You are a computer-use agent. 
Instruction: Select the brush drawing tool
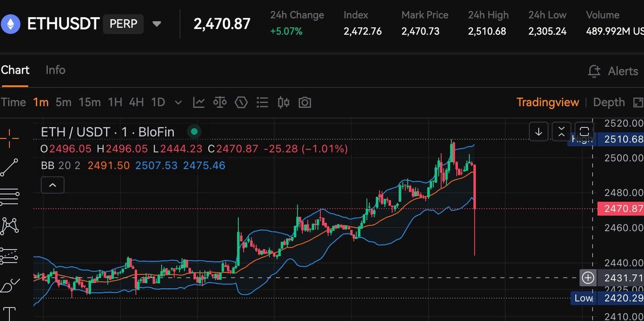click(9, 285)
